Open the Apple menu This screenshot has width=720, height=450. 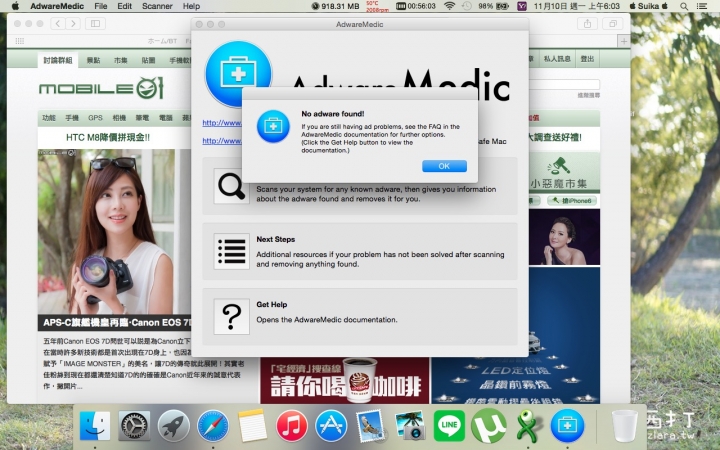coord(15,6)
